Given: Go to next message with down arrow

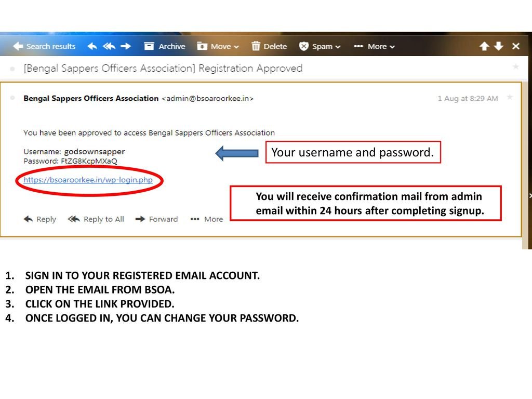Looking at the screenshot, I should pos(499,46).
